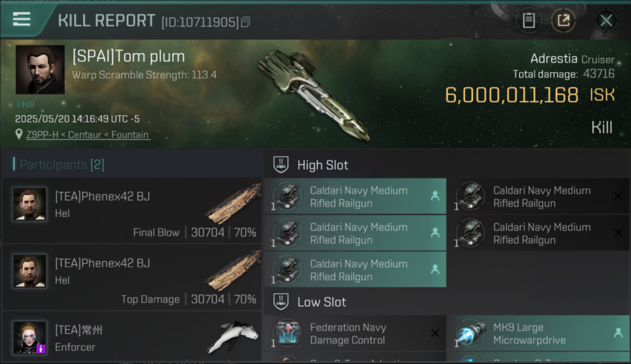Close the kill report window

606,20
